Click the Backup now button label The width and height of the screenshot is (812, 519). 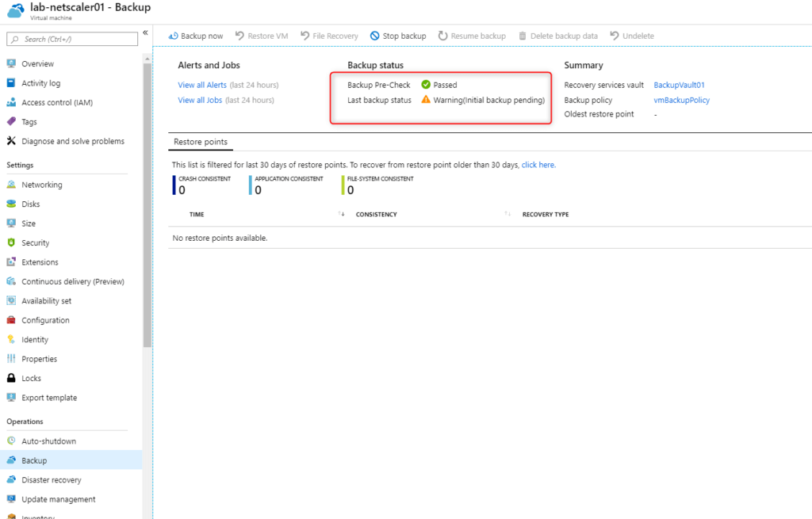(x=202, y=36)
